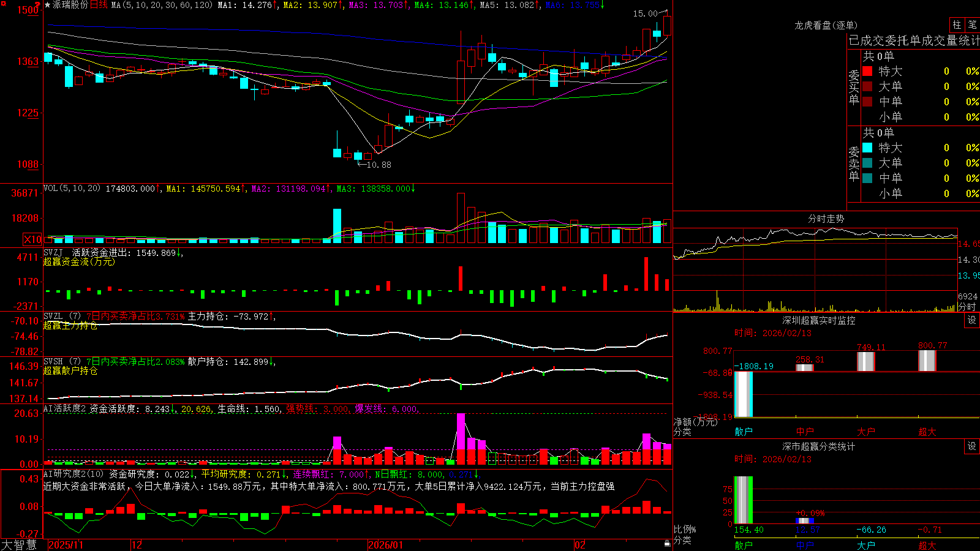Click the SVZL (7) indicator name
Viewport: 980px width, 551px height.
tap(62, 317)
